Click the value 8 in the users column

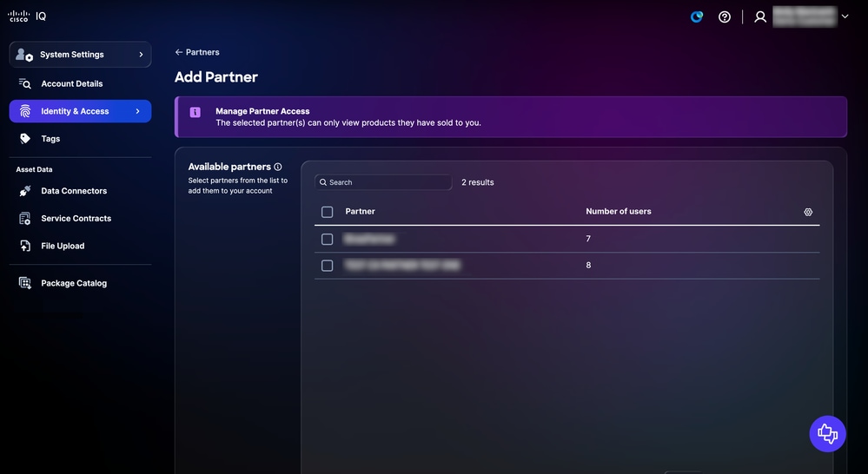coord(588,266)
